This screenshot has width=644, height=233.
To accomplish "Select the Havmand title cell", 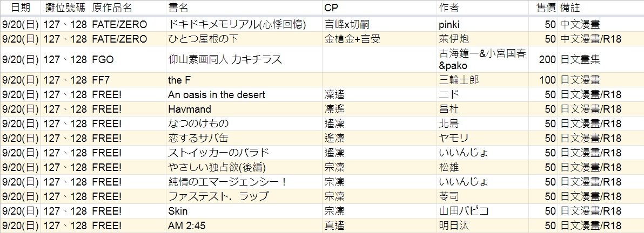I will [x=244, y=109].
